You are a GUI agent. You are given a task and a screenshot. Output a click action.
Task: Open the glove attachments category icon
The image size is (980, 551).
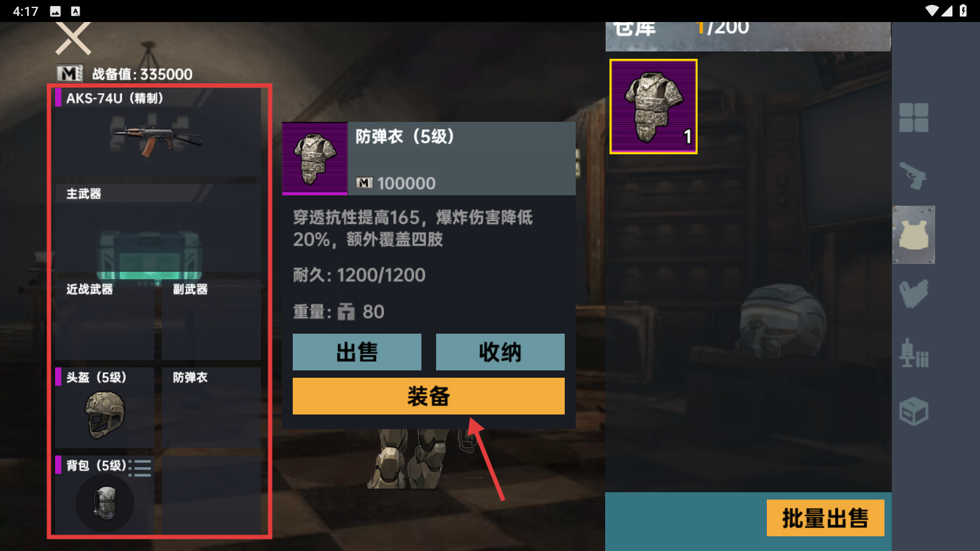(x=913, y=293)
